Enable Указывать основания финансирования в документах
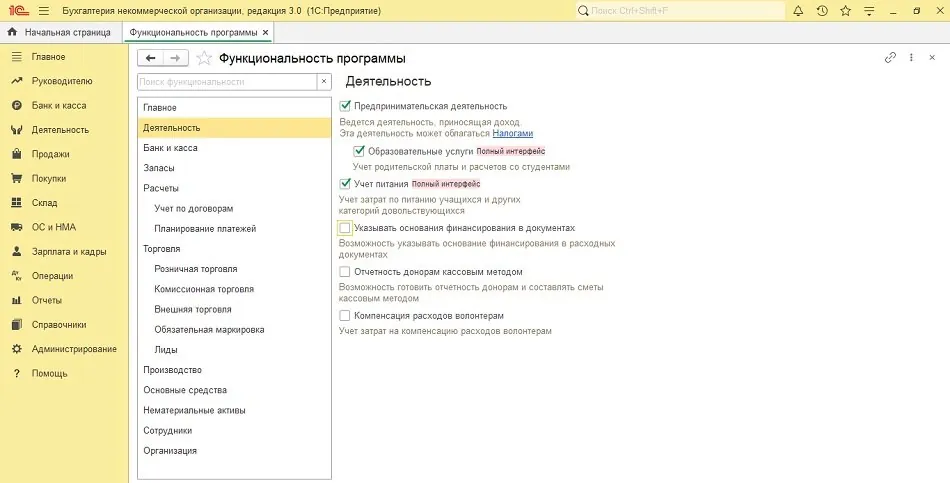Screen dimensions: 950x483 click(345, 228)
